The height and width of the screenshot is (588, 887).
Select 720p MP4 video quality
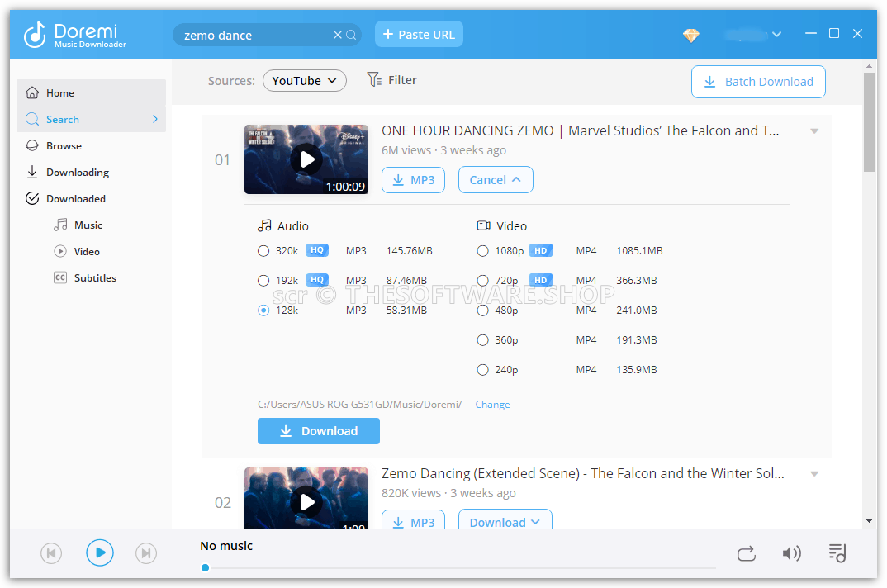482,280
